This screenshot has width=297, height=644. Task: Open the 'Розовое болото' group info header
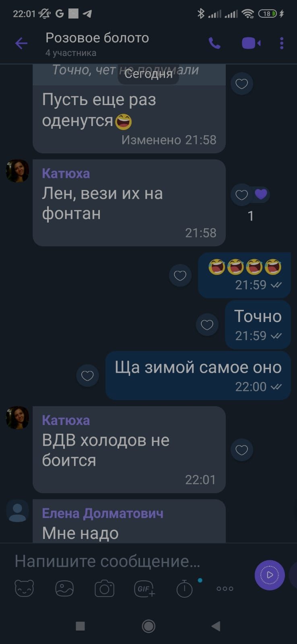pos(97,43)
